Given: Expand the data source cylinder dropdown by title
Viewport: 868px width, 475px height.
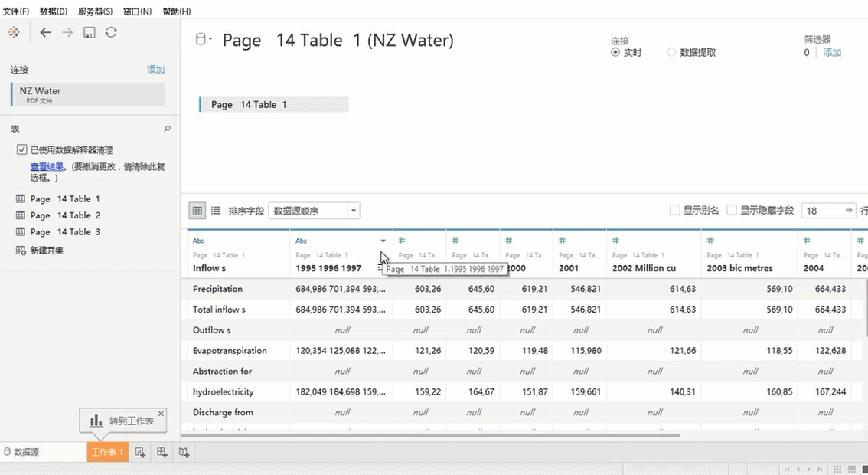Looking at the screenshot, I should [x=204, y=40].
